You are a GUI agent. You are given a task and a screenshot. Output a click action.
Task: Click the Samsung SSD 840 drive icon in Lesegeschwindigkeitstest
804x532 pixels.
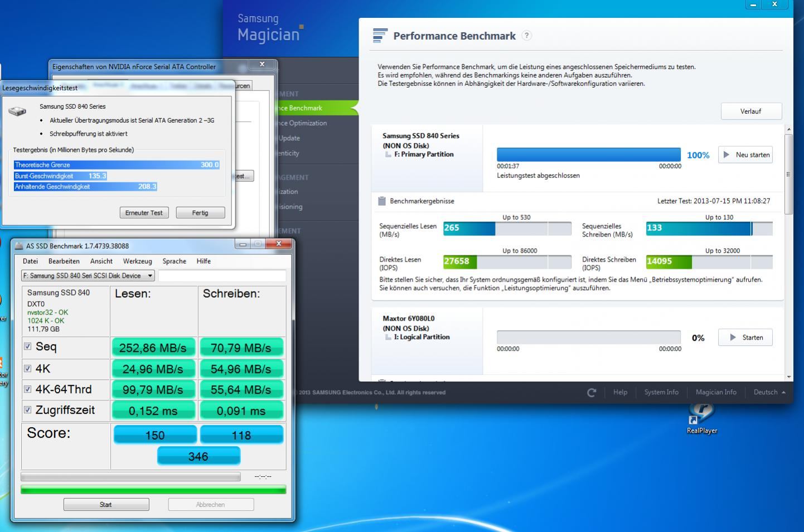pos(17,110)
